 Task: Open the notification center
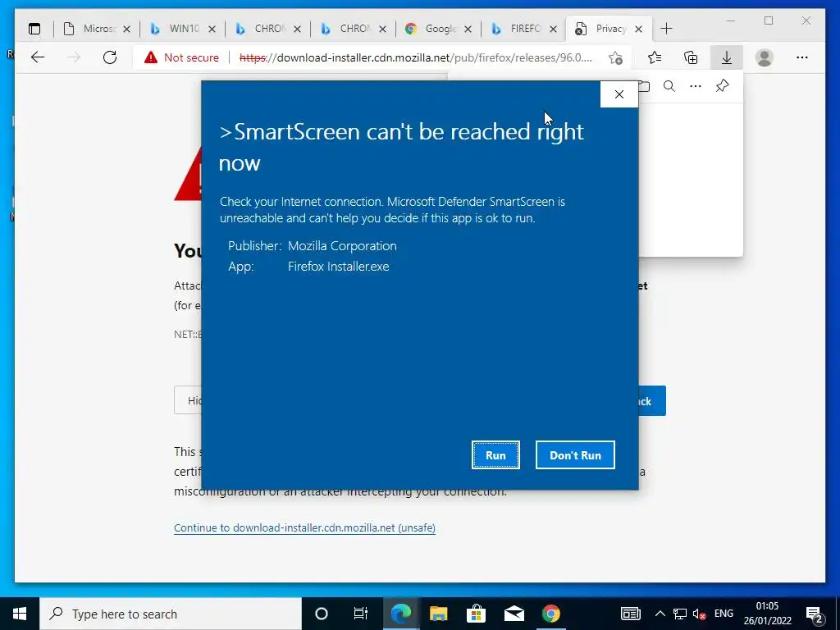[x=815, y=614]
